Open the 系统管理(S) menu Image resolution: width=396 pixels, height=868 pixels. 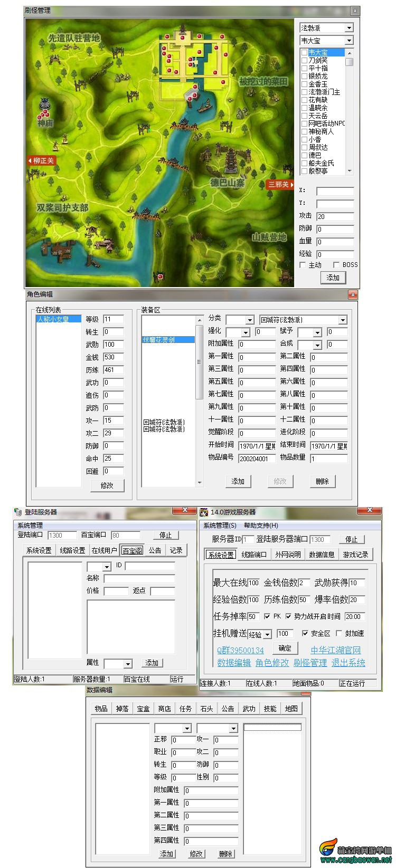pyautogui.click(x=220, y=526)
